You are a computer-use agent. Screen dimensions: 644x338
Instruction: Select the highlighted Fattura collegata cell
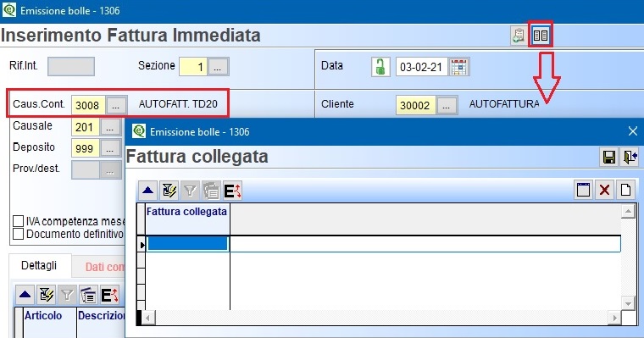[187, 244]
